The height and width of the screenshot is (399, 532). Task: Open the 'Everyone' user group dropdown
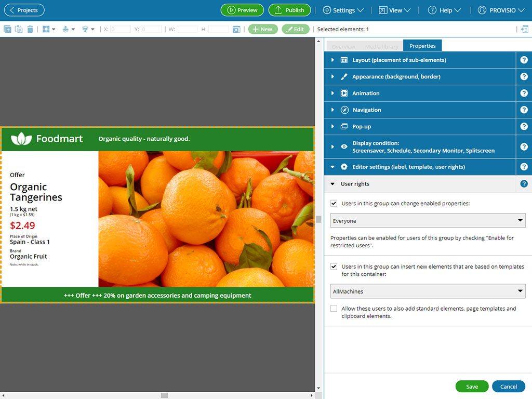(428, 221)
